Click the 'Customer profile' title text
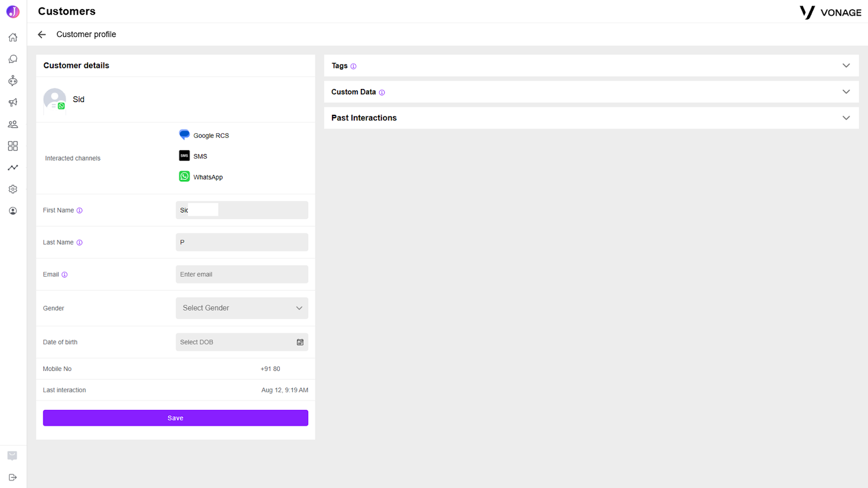 (86, 34)
